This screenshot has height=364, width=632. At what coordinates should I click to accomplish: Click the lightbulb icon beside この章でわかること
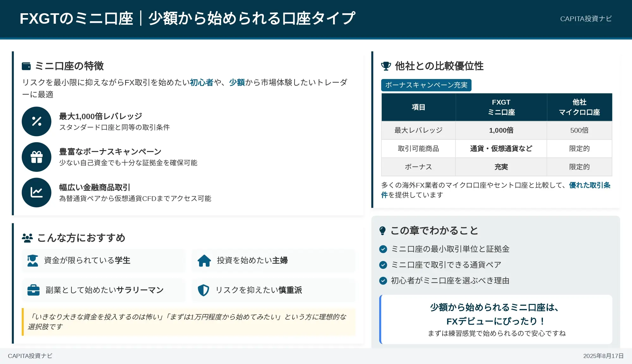382,231
